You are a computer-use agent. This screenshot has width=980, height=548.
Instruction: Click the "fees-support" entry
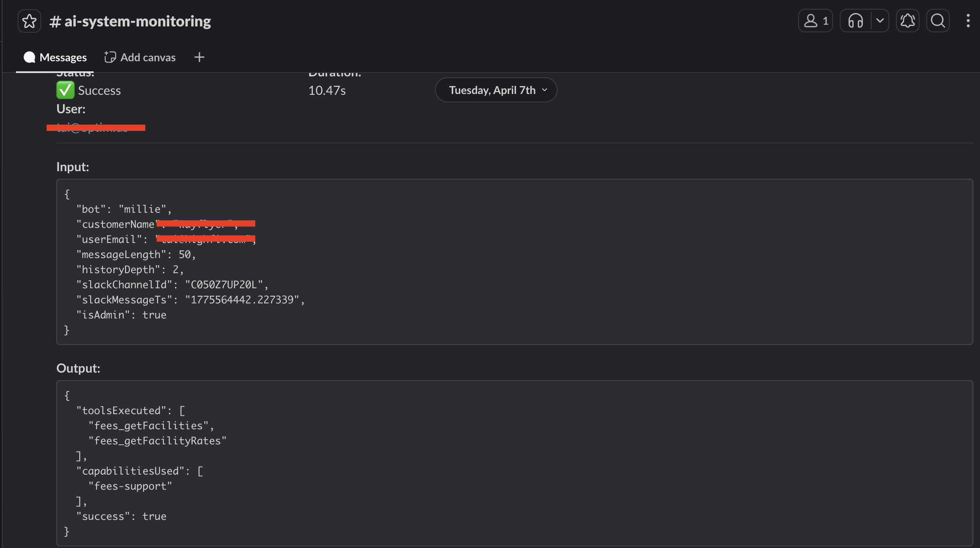tap(130, 486)
